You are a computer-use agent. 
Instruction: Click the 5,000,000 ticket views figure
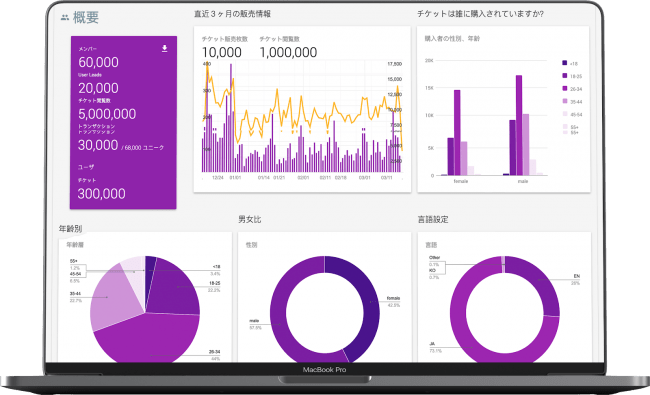(x=107, y=114)
